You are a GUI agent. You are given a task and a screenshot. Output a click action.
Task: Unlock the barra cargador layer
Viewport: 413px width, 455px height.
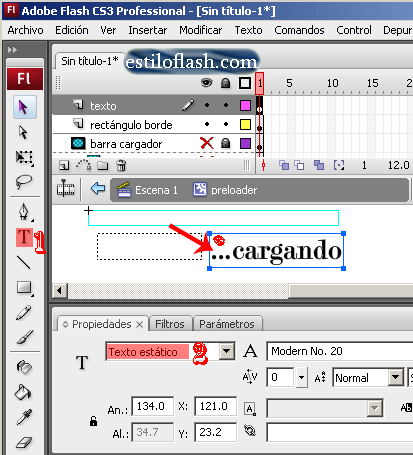click(226, 143)
